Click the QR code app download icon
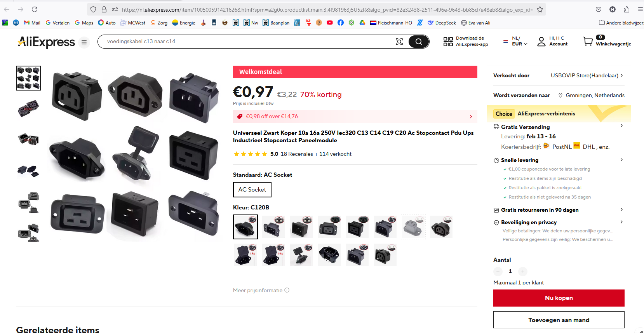Image resolution: width=644 pixels, height=333 pixels. coord(448,41)
